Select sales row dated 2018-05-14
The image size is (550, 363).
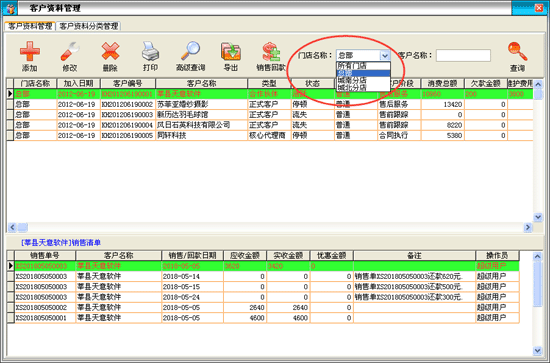click(x=263, y=277)
